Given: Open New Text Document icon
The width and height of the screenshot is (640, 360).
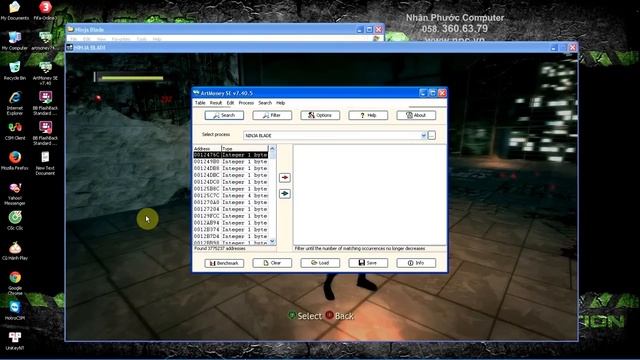Looking at the screenshot, I should pyautogui.click(x=45, y=163).
